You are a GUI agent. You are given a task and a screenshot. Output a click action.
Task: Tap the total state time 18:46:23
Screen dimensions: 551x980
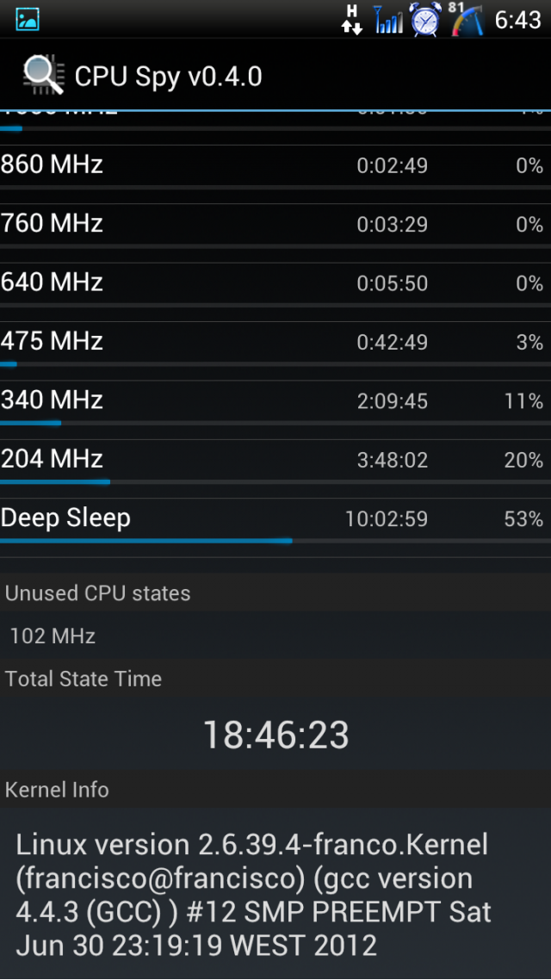(x=275, y=735)
